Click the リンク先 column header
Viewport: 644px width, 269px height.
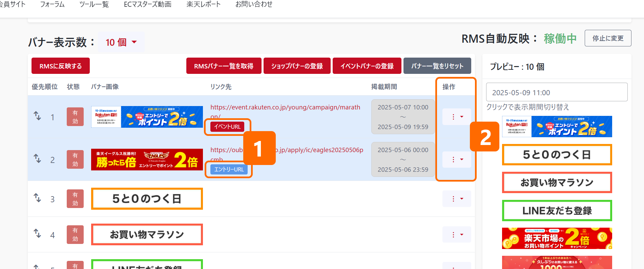point(221,87)
